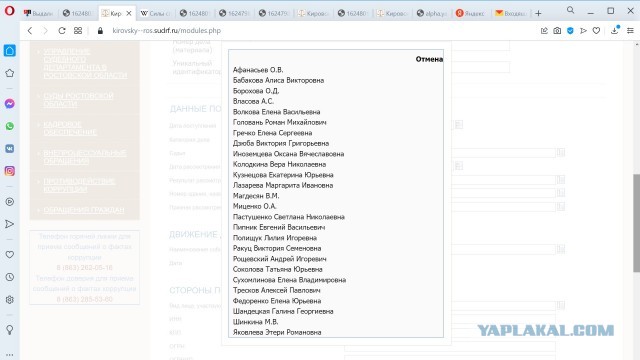640x360 pixels.
Task: Go back to the previous page
Action: pyautogui.click(x=30, y=31)
